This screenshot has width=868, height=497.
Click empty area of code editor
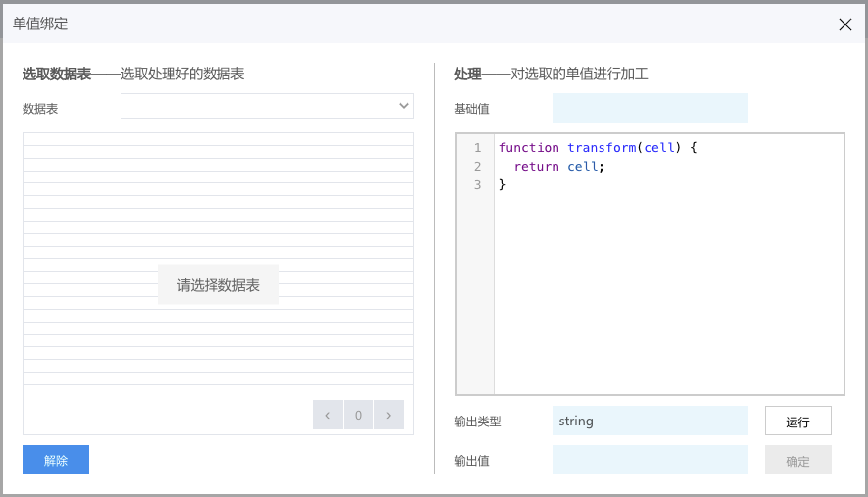tap(669, 294)
